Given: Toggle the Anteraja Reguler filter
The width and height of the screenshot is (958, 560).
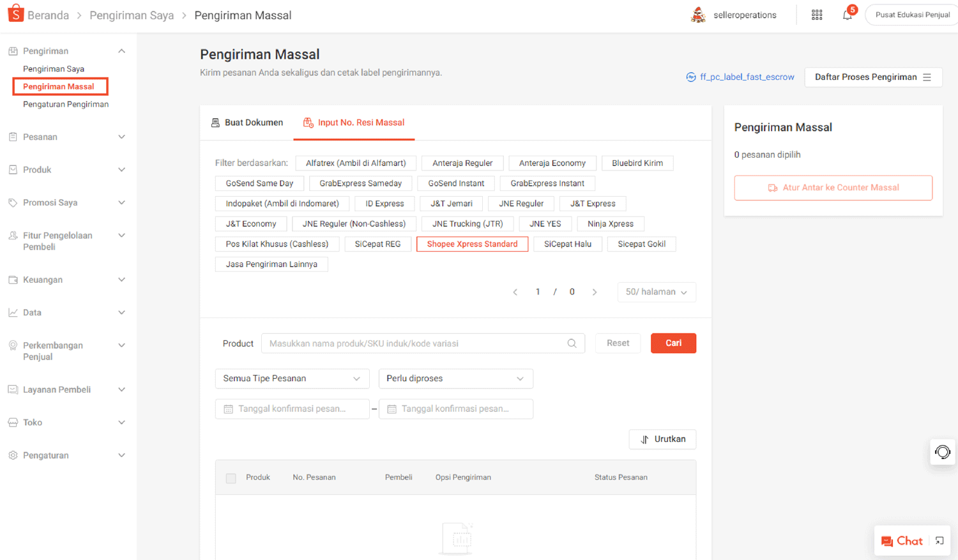Looking at the screenshot, I should click(462, 163).
